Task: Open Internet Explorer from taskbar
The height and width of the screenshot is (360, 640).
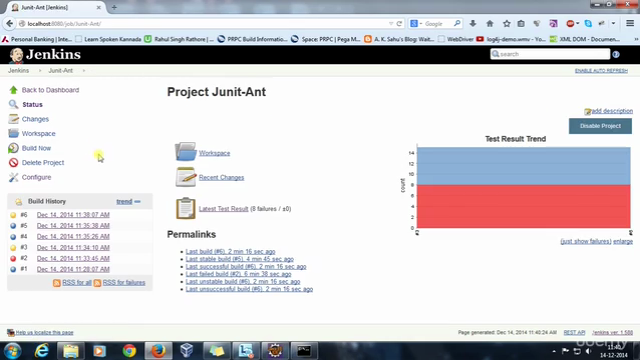Action: pos(42,351)
